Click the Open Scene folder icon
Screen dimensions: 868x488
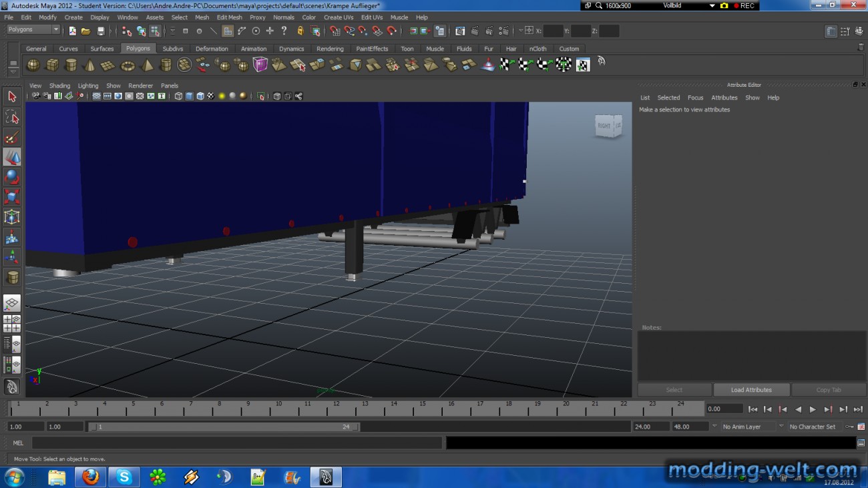point(86,31)
